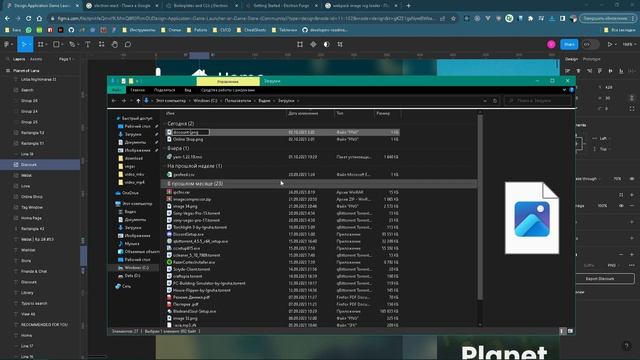
Task: Switch to the Prototype tab in Figma
Action: point(591,59)
